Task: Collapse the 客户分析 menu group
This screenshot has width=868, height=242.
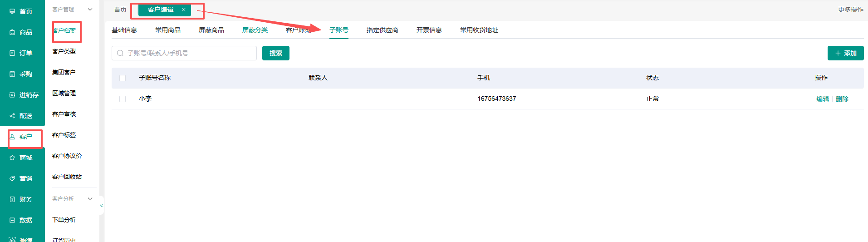Action: click(x=90, y=199)
